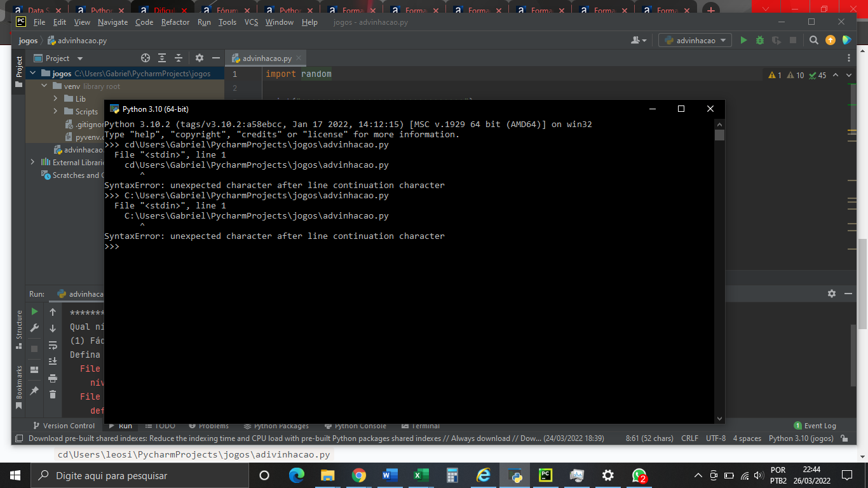868x488 pixels.
Task: Expand the Scripts folder
Action: click(x=56, y=111)
